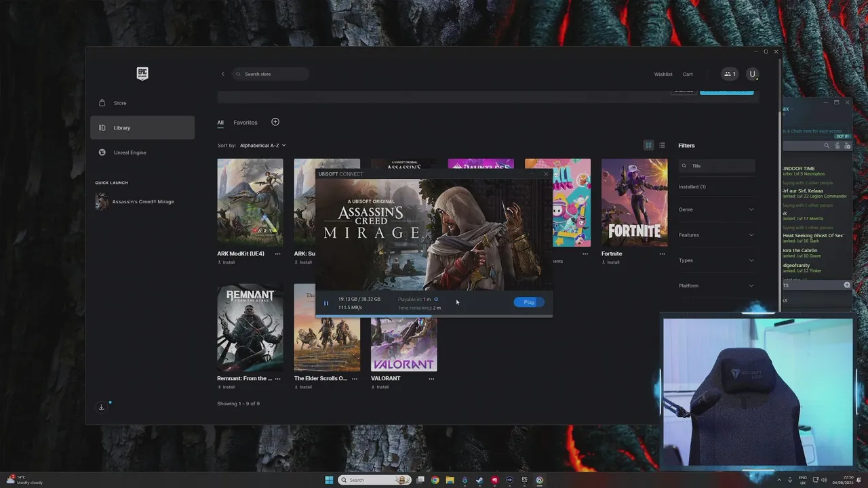Open Ubisoft Connect taskbar icon
868x488 pixels.
coord(539,480)
